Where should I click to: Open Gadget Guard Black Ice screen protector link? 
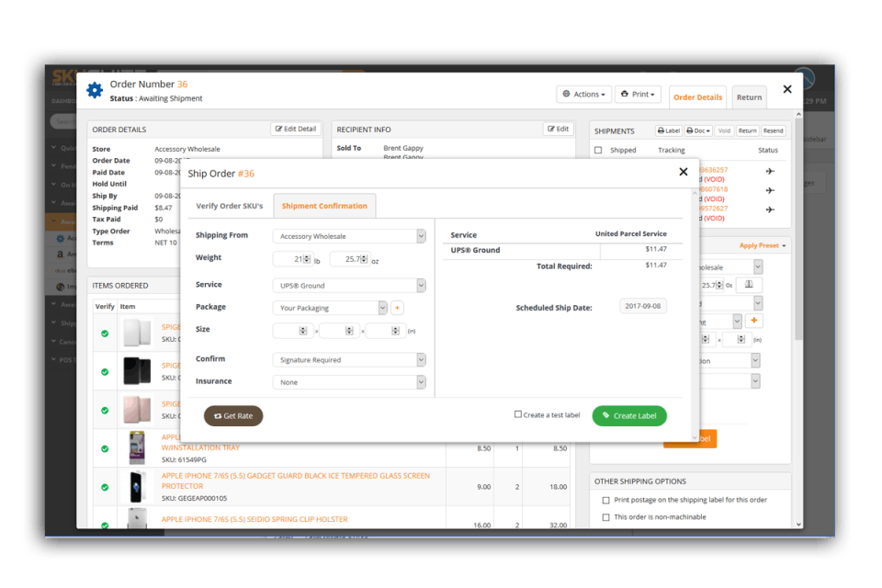(x=295, y=481)
